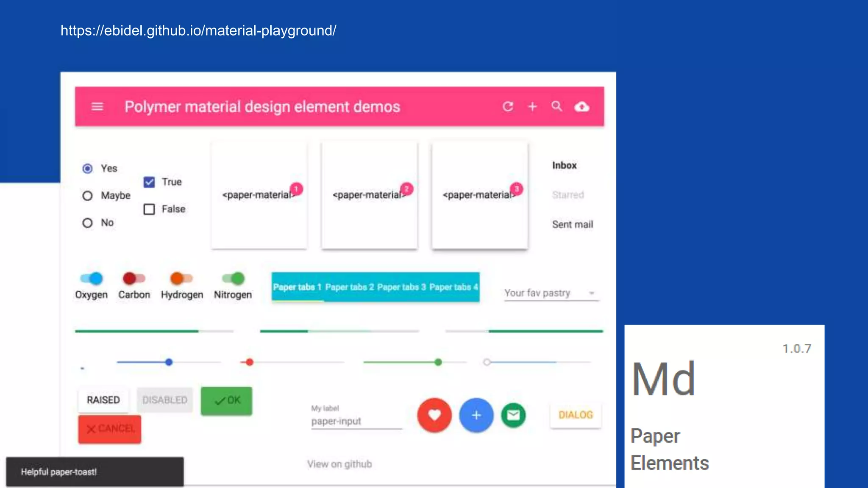Click badge 2 on second paper-material card
Viewport: 868px width, 488px height.
pyautogui.click(x=407, y=189)
